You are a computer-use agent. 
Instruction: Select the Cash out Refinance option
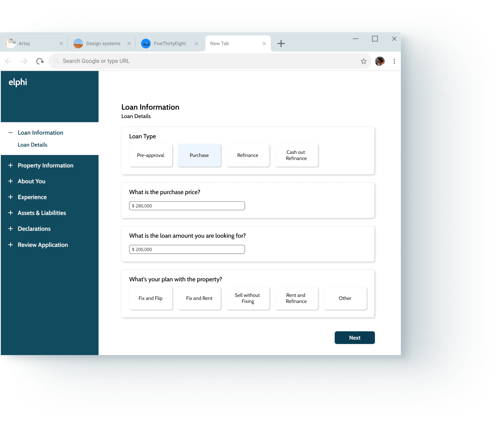pyautogui.click(x=296, y=155)
